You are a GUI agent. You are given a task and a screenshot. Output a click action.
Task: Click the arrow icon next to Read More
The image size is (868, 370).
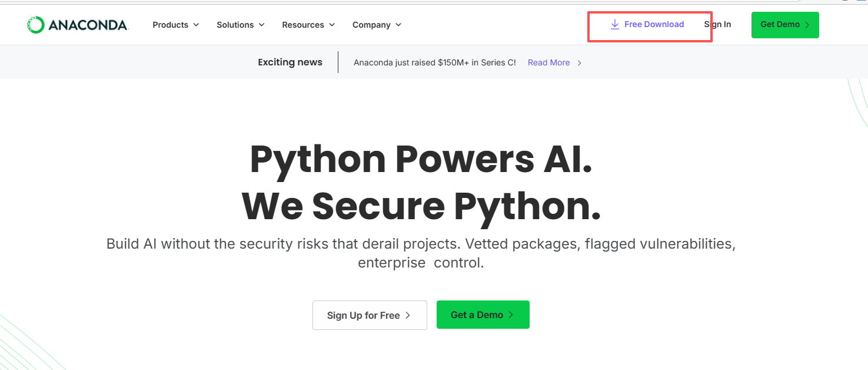point(579,63)
